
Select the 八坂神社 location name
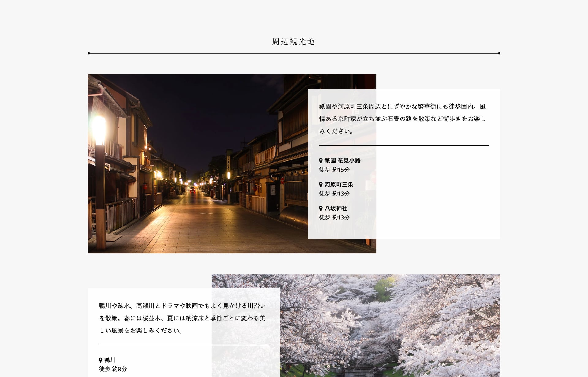pos(336,208)
